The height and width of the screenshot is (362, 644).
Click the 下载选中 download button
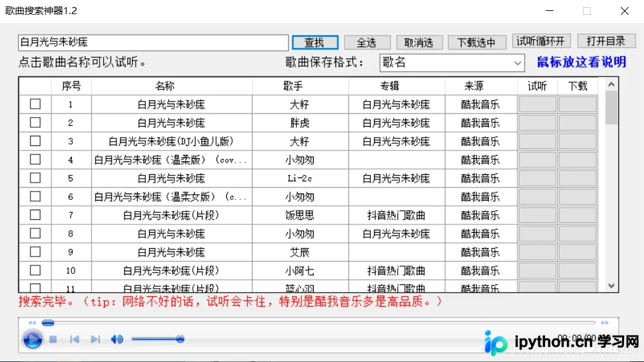click(476, 42)
